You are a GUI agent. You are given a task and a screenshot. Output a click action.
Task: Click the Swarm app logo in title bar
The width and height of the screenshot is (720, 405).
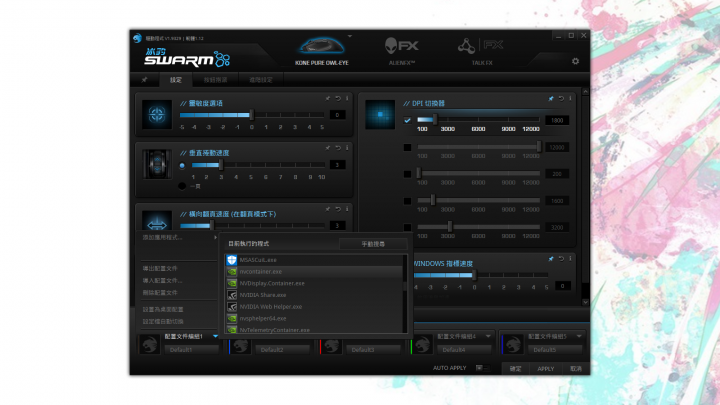pyautogui.click(x=137, y=38)
